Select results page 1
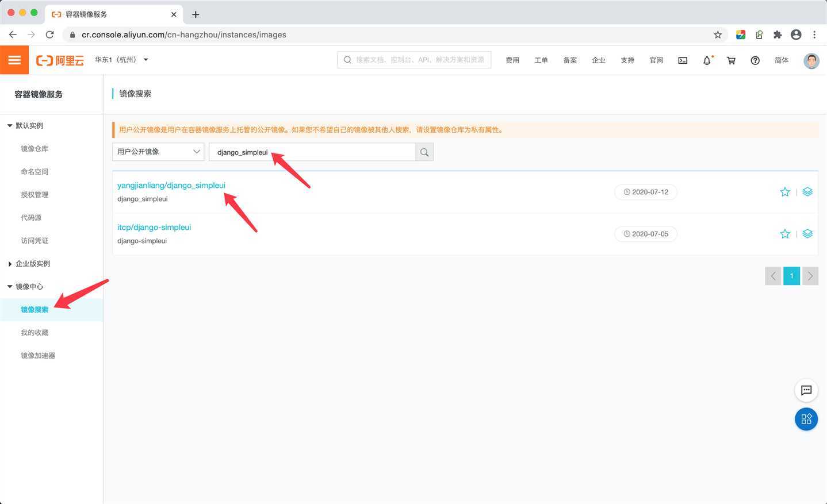The image size is (827, 504). [x=791, y=276]
